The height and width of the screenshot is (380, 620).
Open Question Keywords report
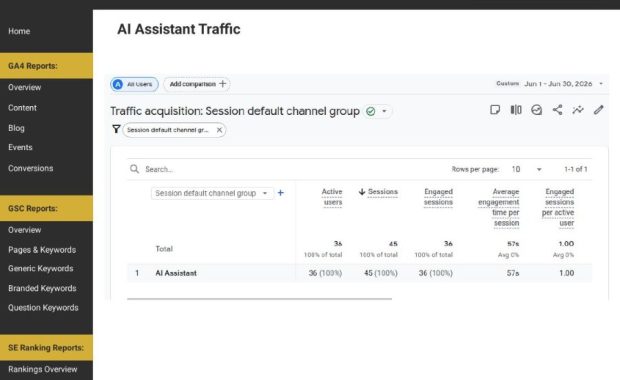pyautogui.click(x=43, y=308)
